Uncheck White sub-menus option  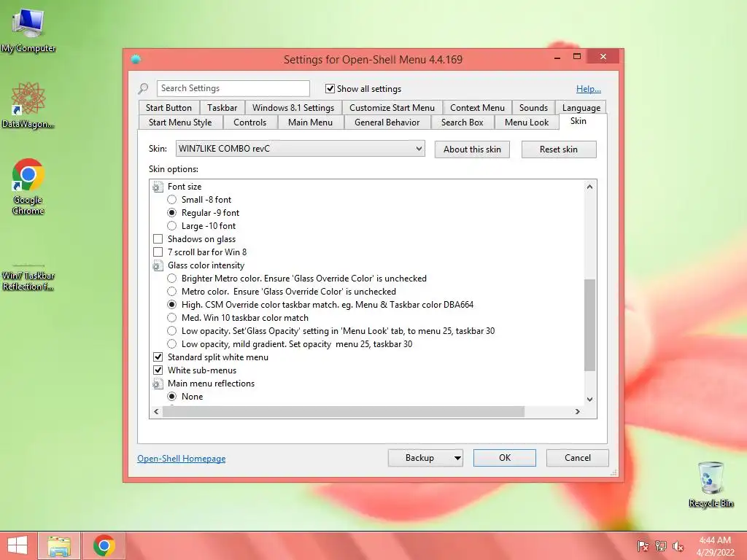158,370
